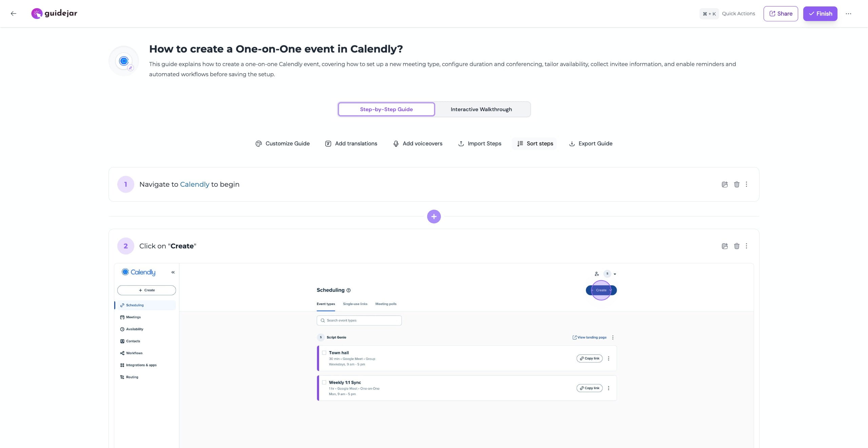The width and height of the screenshot is (868, 448).
Task: Click Sort steps
Action: pos(535,144)
